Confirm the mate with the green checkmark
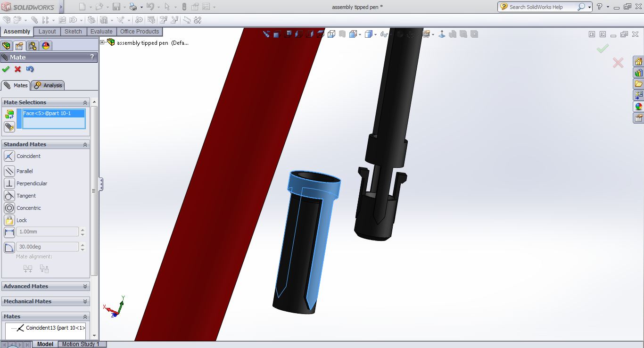Screen dimensions: 644x348 tap(6, 69)
